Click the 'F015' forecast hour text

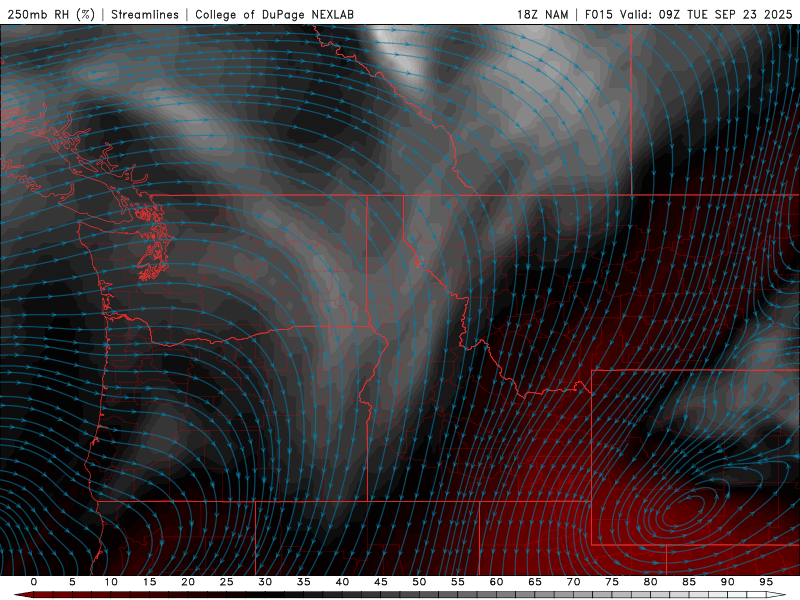(x=599, y=14)
